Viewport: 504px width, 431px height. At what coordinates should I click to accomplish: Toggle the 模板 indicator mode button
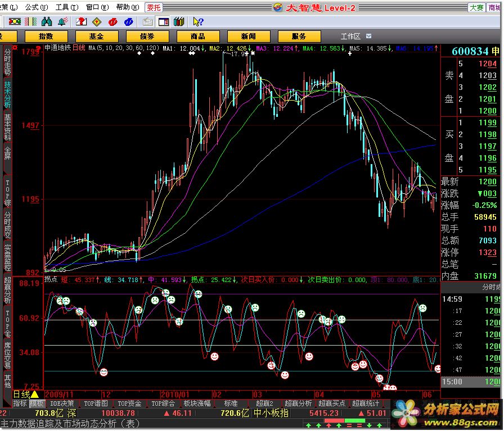tap(38, 403)
